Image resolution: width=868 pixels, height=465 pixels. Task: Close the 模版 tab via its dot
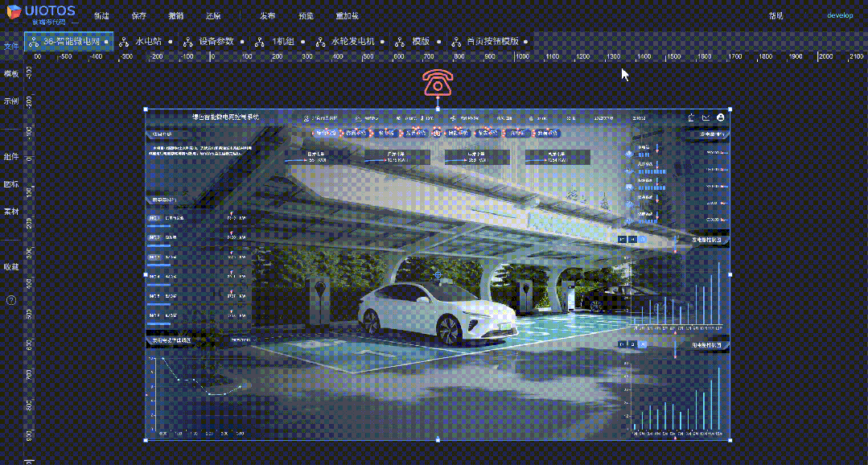coord(438,42)
